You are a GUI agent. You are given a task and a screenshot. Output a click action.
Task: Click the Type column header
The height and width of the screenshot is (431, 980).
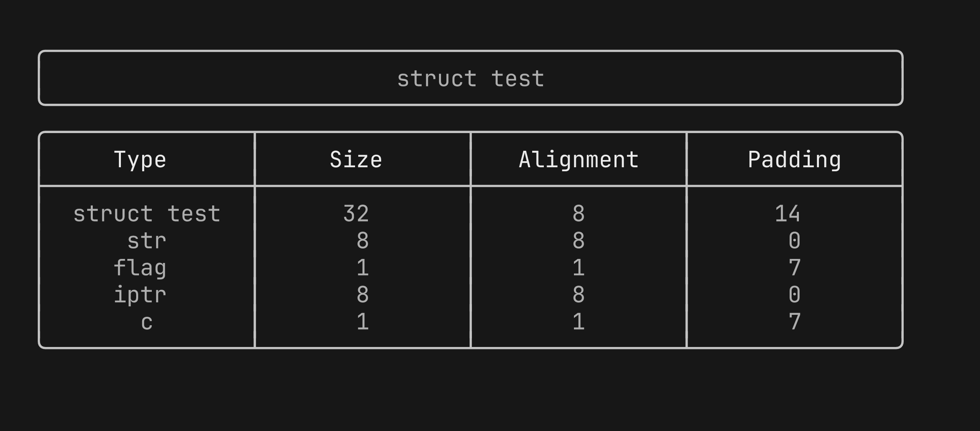tap(140, 160)
